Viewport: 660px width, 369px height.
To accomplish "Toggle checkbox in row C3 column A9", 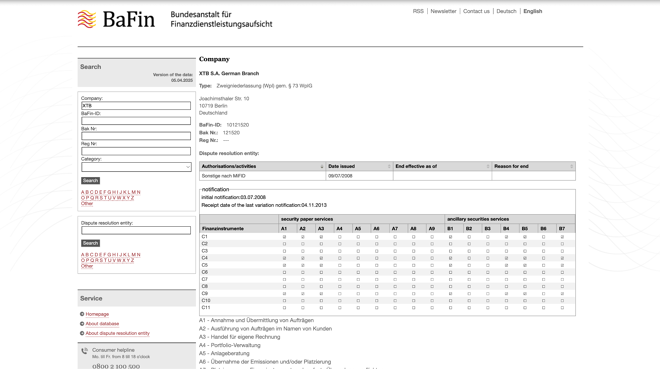I will [432, 251].
